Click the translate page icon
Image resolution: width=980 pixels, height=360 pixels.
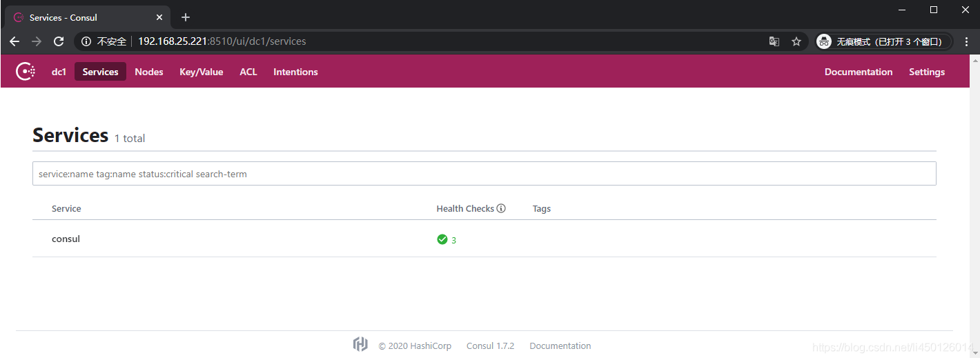(774, 41)
